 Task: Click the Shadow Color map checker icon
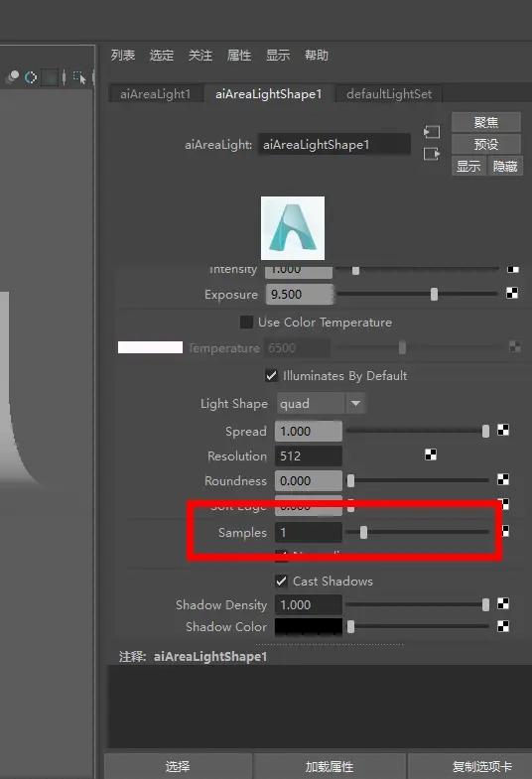click(x=503, y=626)
